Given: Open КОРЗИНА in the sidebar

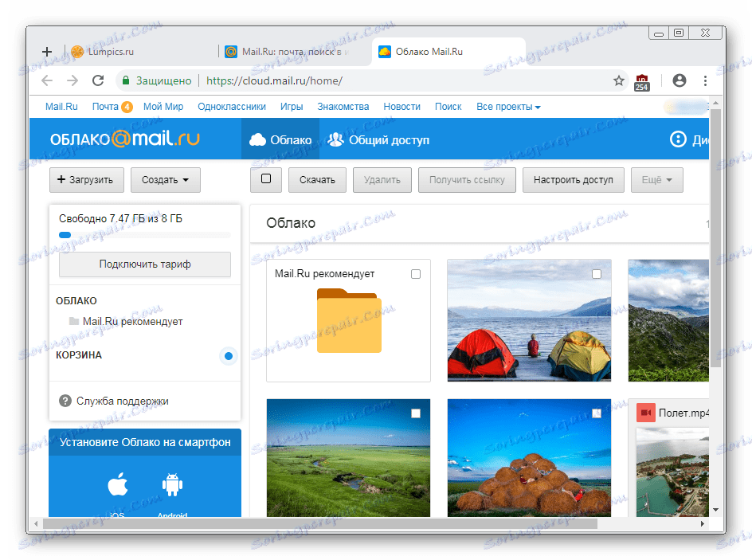Looking at the screenshot, I should click(x=79, y=355).
